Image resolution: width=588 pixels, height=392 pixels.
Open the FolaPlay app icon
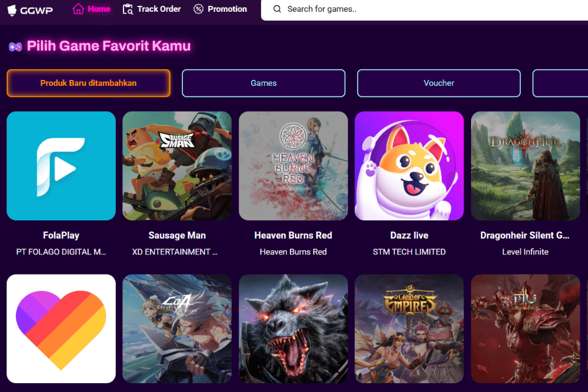pos(61,166)
